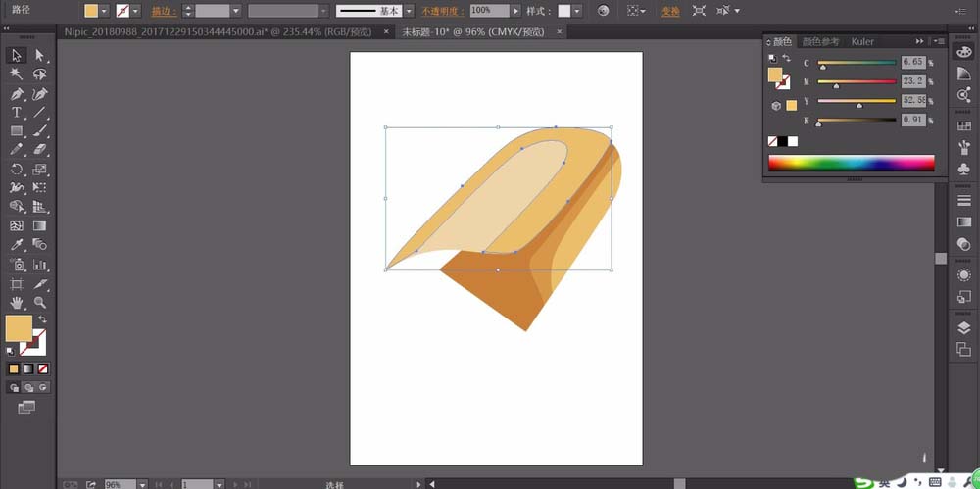Viewport: 980px width, 489px height.
Task: Select the Rectangle tool
Action: tap(17, 131)
